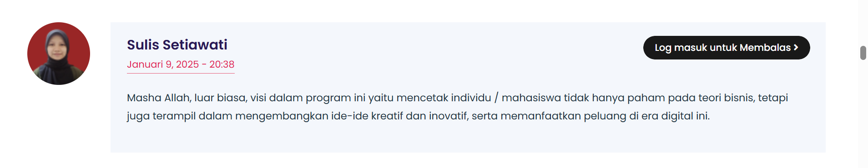Click the chevron arrow inside the reply button
868x168 pixels.
click(x=796, y=47)
